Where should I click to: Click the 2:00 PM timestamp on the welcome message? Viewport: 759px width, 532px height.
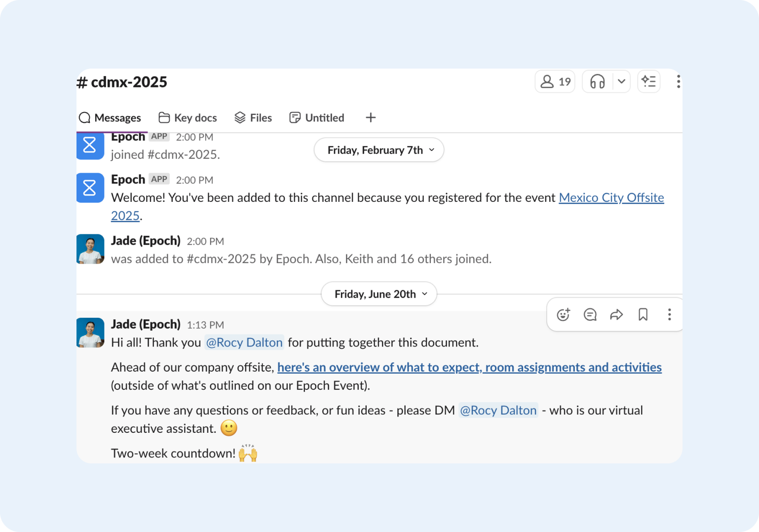(x=194, y=180)
